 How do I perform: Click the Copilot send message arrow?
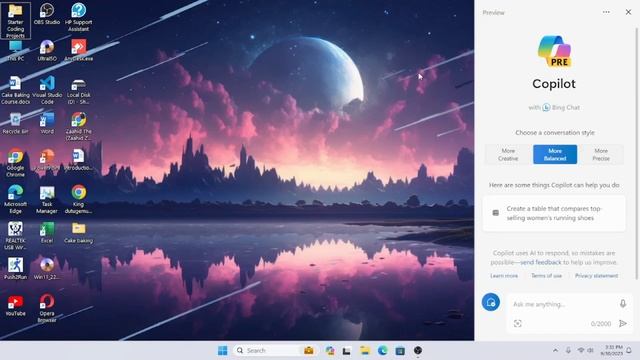[x=623, y=324]
